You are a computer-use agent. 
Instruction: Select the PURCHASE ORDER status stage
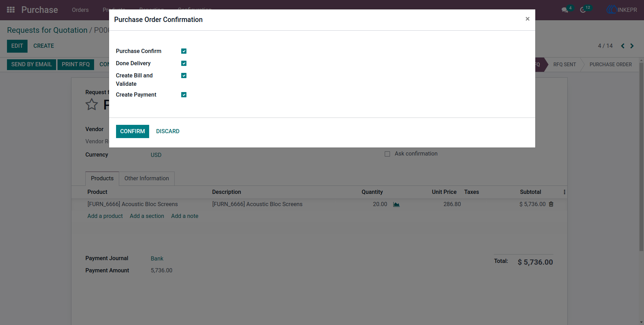coord(610,65)
